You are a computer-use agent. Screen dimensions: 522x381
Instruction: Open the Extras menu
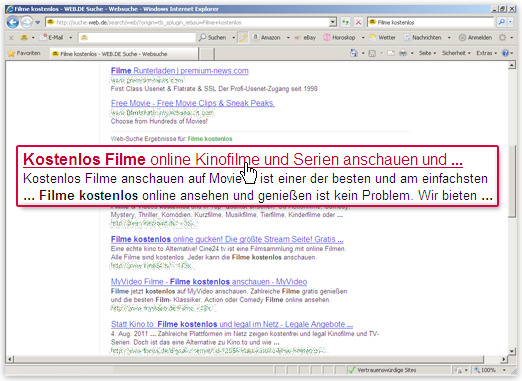(487, 53)
